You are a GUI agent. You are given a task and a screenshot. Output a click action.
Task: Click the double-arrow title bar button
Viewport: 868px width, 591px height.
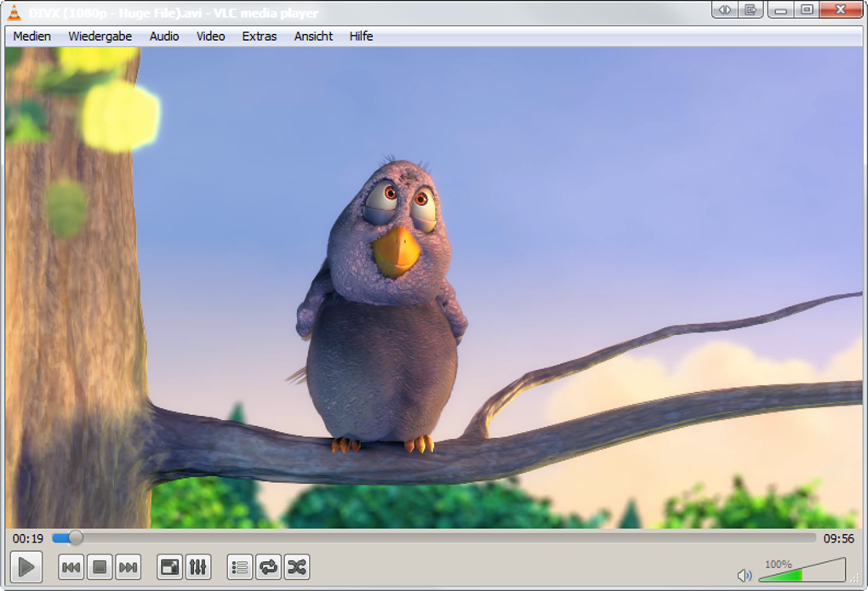point(725,10)
